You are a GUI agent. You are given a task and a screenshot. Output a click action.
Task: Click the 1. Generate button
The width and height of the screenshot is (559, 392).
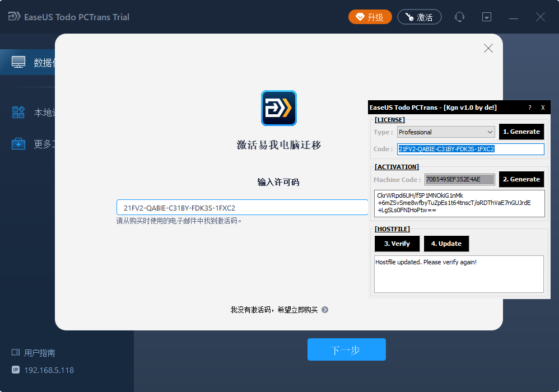click(x=521, y=132)
